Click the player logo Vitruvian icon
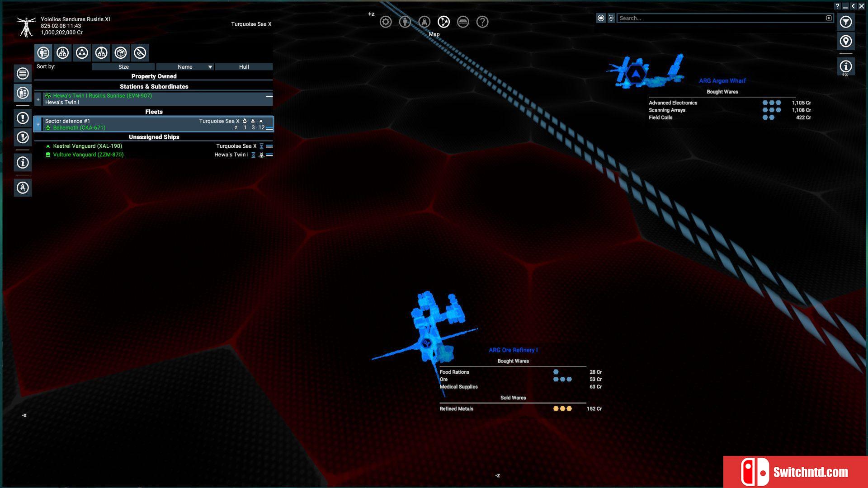 coord(26,26)
